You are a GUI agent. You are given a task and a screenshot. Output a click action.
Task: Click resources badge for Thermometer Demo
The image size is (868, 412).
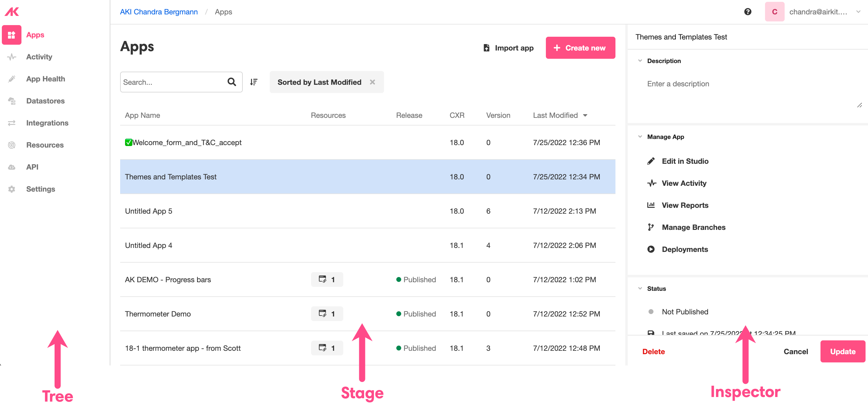tap(327, 314)
